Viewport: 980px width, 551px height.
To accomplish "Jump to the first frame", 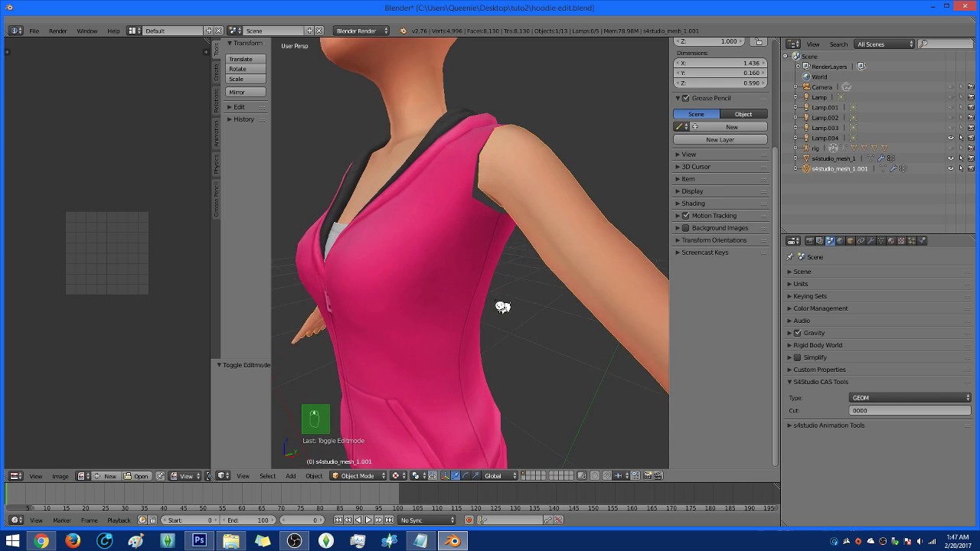I will point(338,520).
